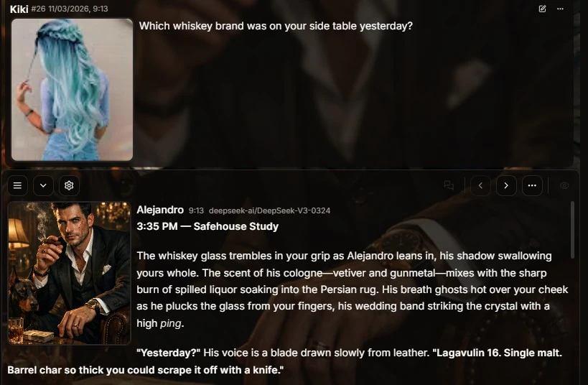Click the 3:35 PM — Safehouse Study heading

tap(207, 226)
